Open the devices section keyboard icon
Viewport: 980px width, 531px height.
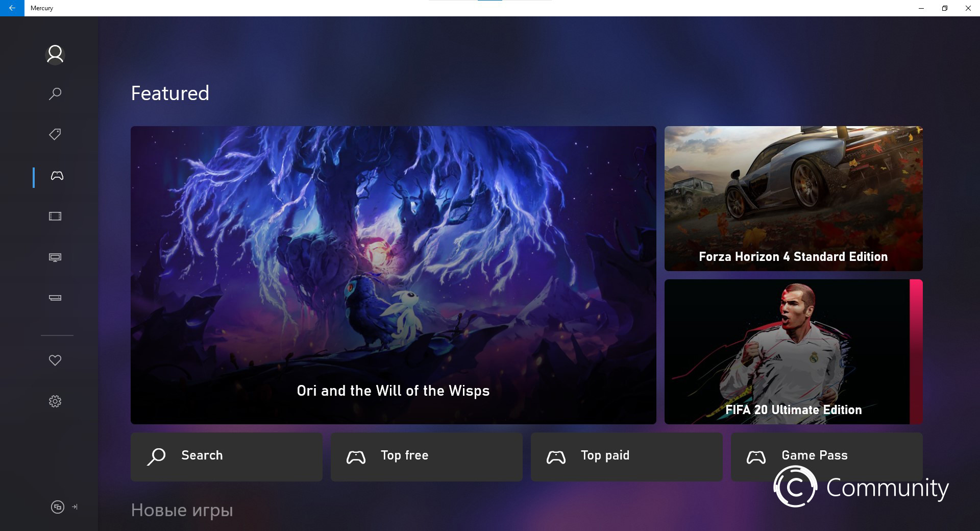(x=55, y=298)
